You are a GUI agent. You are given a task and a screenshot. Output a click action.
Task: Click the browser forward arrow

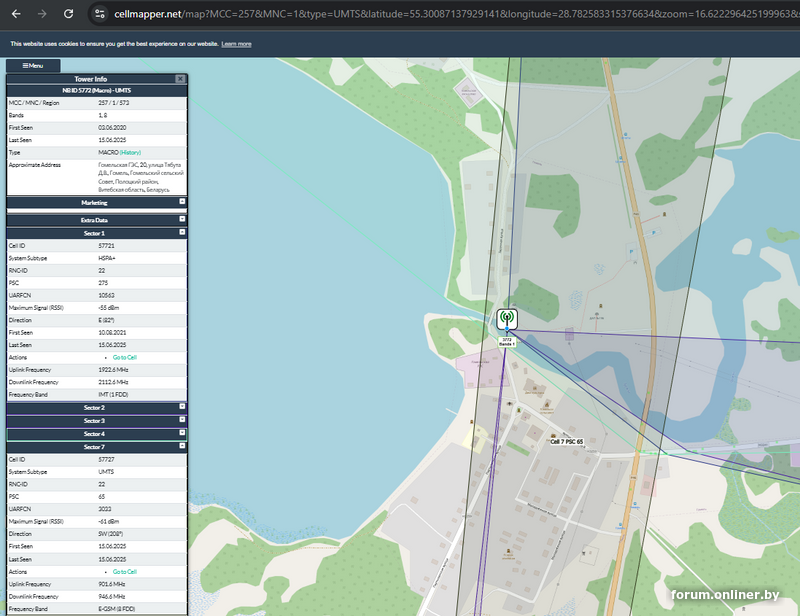[x=41, y=14]
